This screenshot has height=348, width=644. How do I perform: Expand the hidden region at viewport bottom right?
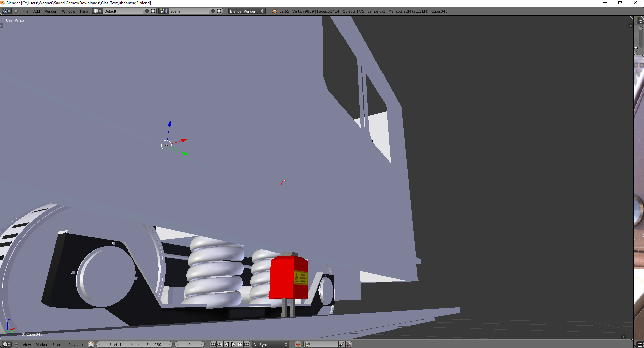[x=623, y=337]
